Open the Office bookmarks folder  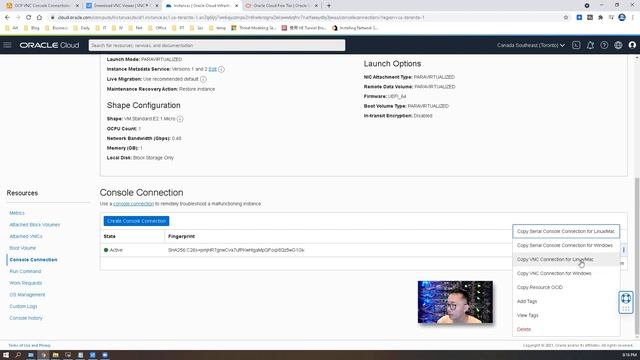pos(158,28)
